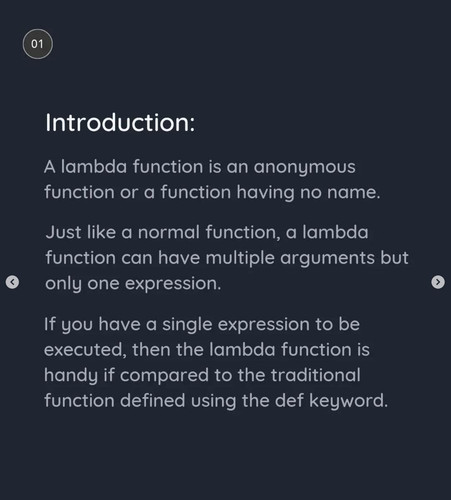The width and height of the screenshot is (451, 500).
Task: Go back with the previous slide arrow
Action: pyautogui.click(x=12, y=282)
